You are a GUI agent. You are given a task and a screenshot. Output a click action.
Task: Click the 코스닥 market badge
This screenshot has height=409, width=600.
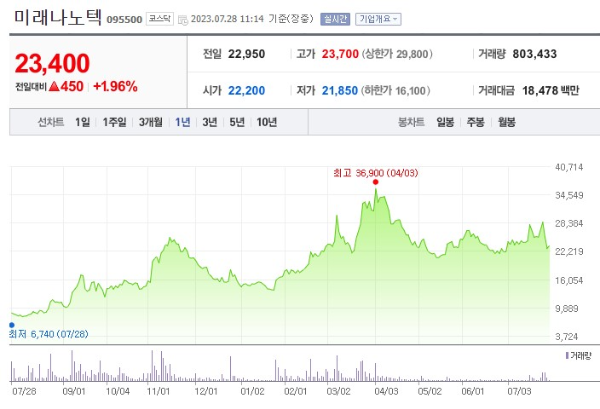click(x=160, y=19)
